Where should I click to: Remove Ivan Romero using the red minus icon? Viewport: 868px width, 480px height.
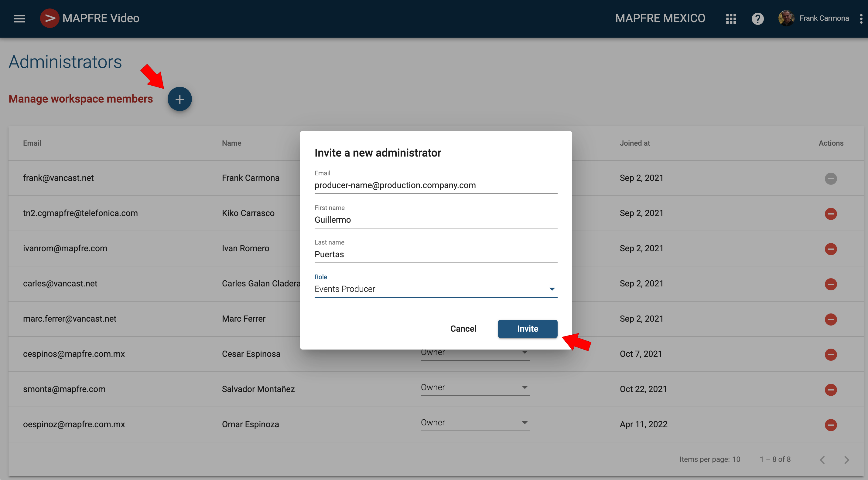click(831, 249)
